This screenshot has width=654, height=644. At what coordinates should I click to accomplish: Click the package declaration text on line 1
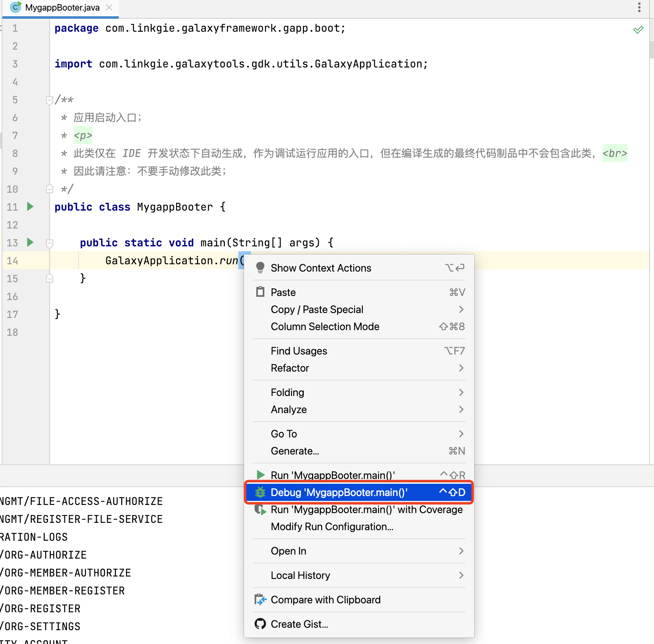click(200, 28)
